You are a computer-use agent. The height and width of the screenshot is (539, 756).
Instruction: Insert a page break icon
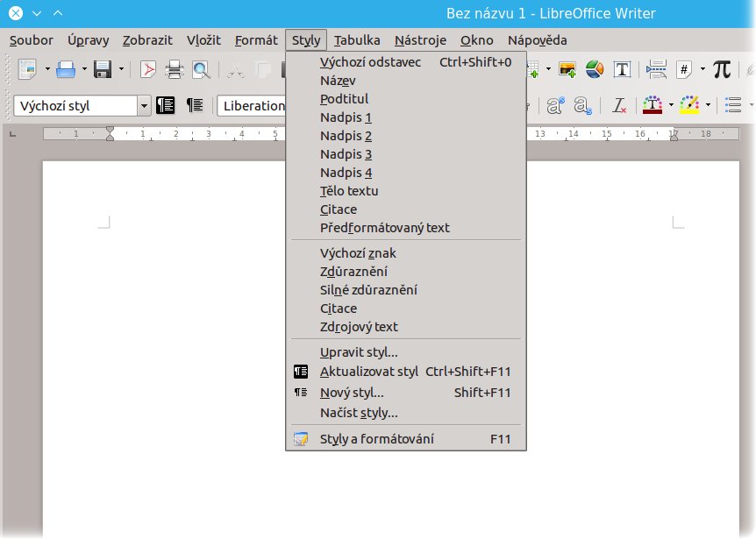[656, 70]
